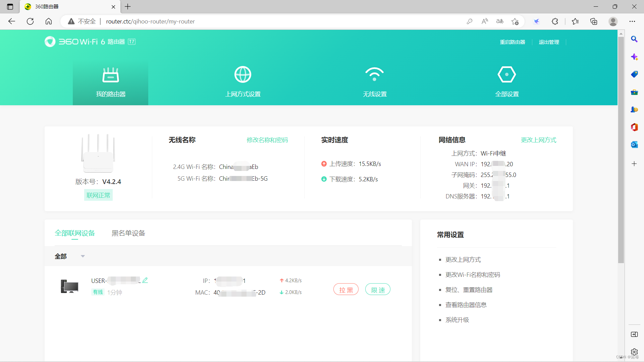Select 全部联网设备 tab
Image resolution: width=644 pixels, height=362 pixels.
[75, 233]
